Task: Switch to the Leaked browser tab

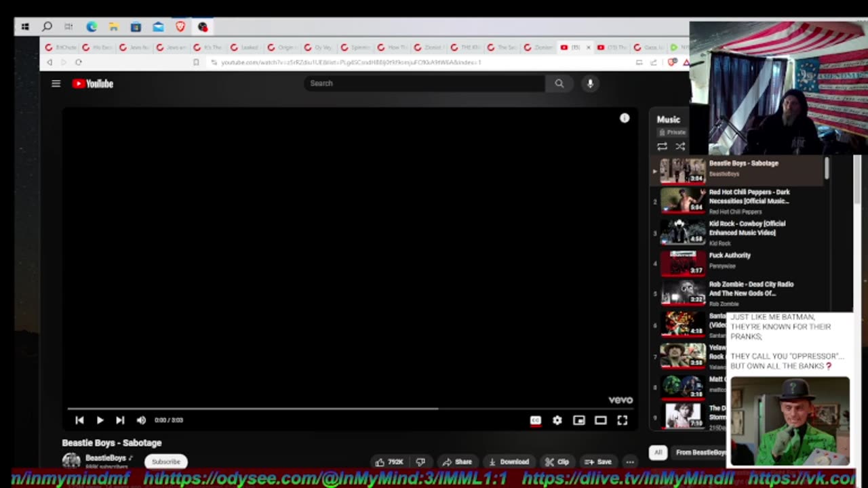Action: [x=245, y=47]
